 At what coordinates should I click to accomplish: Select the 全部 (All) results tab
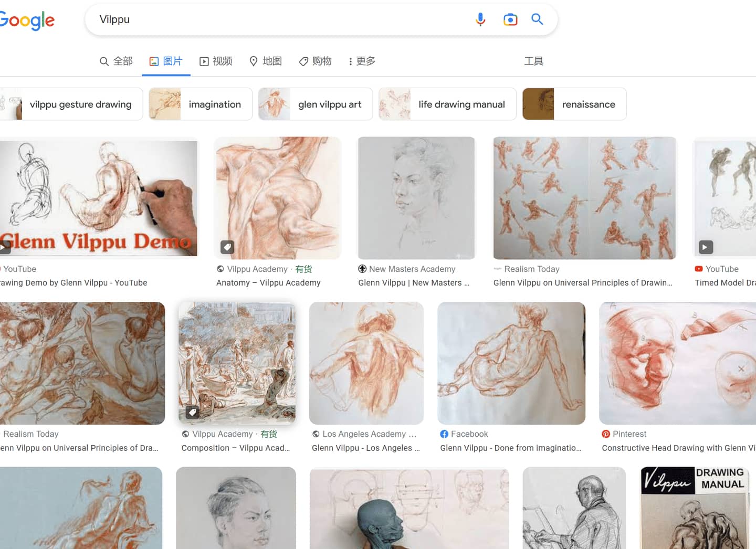pos(116,61)
